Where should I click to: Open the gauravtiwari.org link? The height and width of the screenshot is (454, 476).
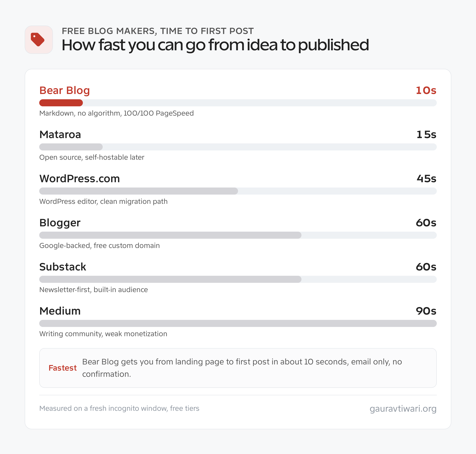(403, 409)
